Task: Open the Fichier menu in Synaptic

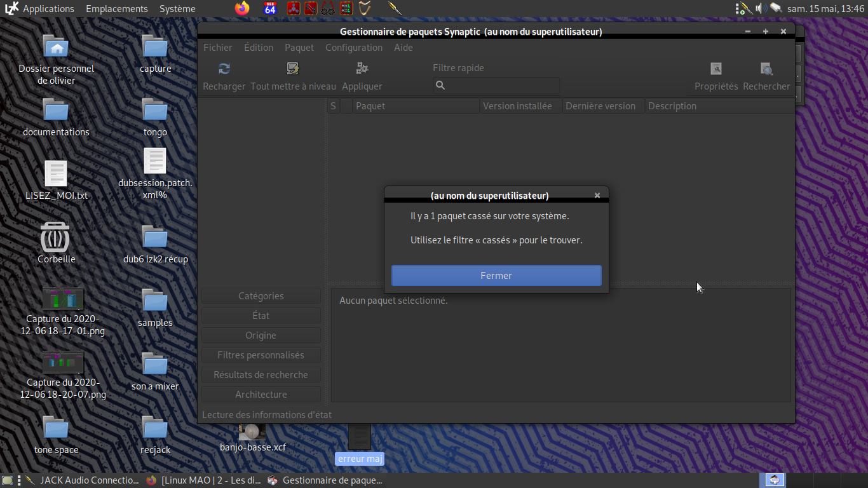Action: pos(218,48)
